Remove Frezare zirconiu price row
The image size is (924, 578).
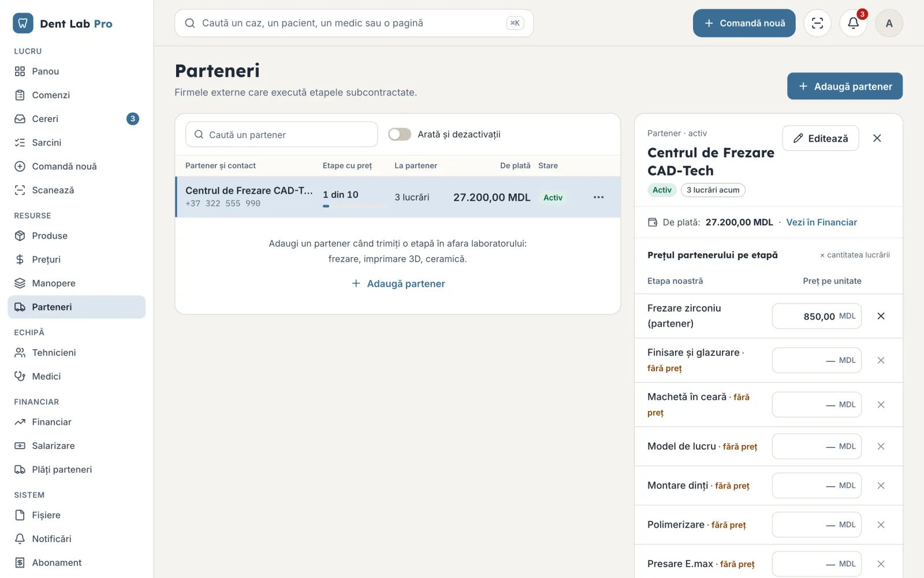point(881,316)
